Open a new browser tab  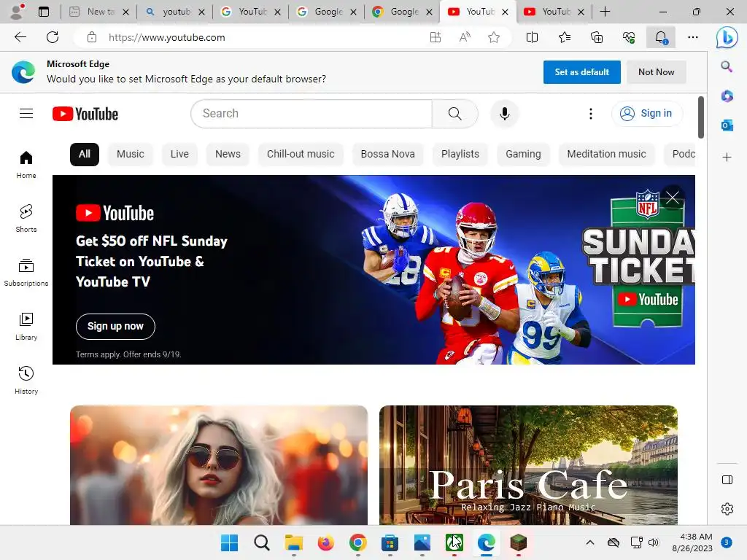605,12
